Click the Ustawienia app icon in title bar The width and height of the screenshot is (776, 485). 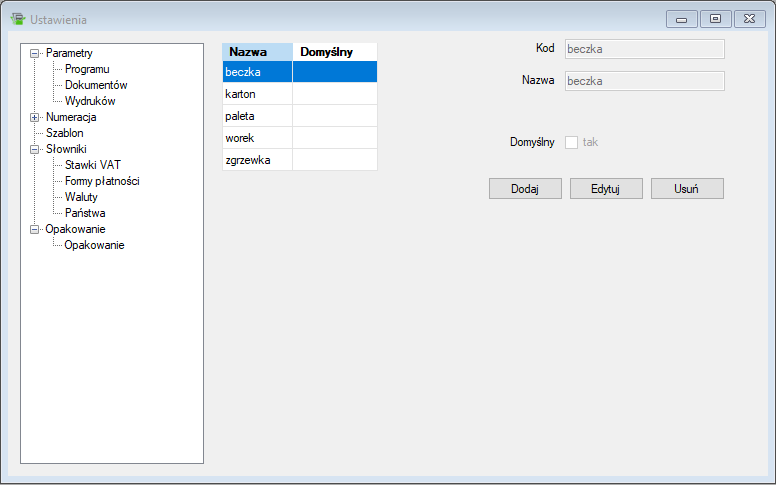(x=16, y=19)
